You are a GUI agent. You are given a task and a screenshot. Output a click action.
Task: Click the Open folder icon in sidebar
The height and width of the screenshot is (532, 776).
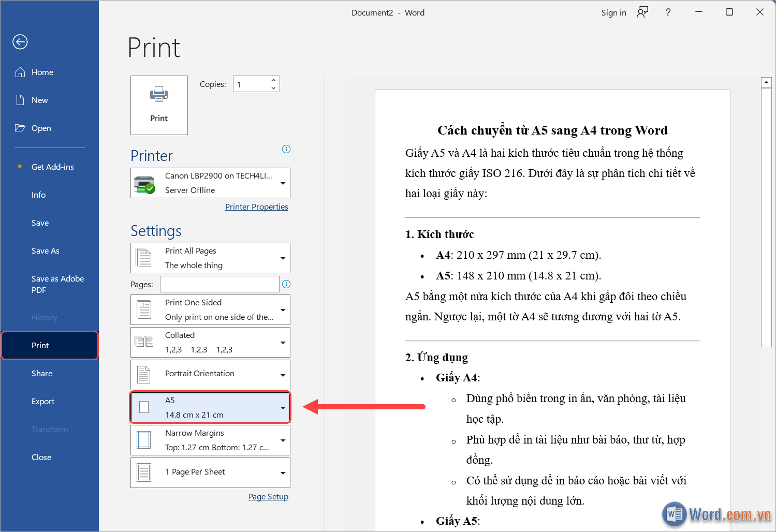click(20, 128)
